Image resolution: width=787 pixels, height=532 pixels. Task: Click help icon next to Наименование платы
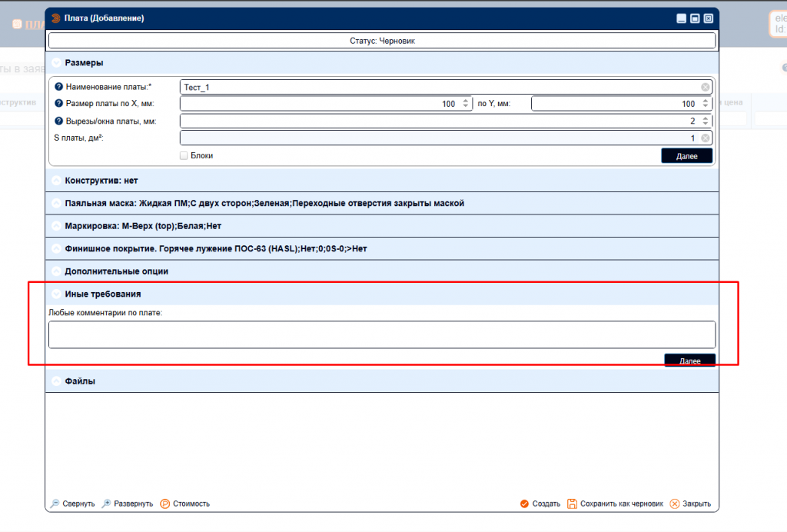coord(59,87)
